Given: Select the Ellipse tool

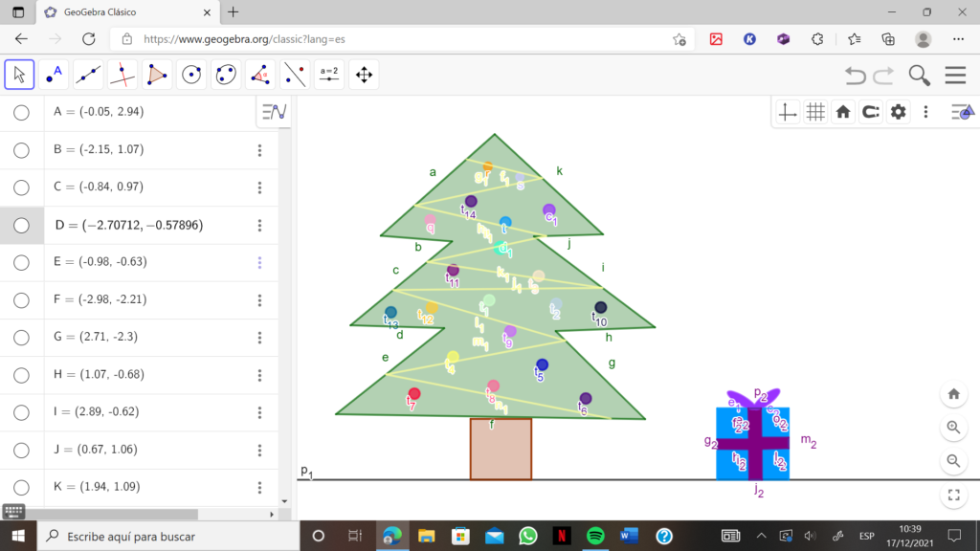Looking at the screenshot, I should click(226, 75).
